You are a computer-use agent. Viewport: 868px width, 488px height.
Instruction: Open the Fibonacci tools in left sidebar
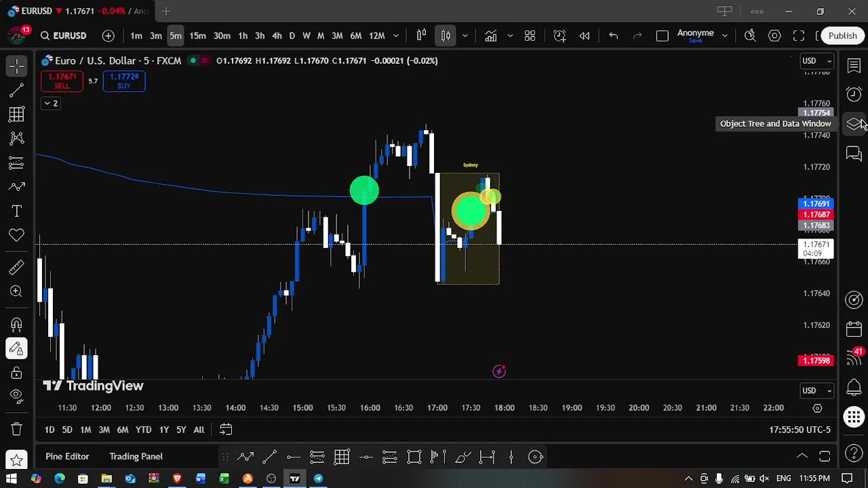(17, 115)
